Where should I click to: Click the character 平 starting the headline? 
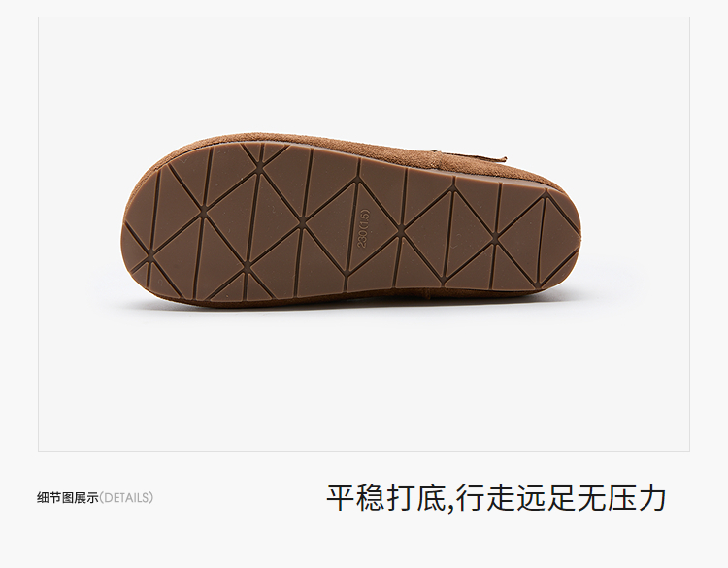click(x=342, y=498)
